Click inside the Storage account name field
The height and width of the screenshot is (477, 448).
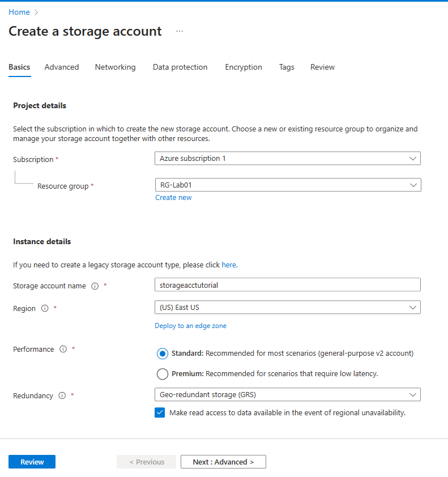tap(287, 284)
